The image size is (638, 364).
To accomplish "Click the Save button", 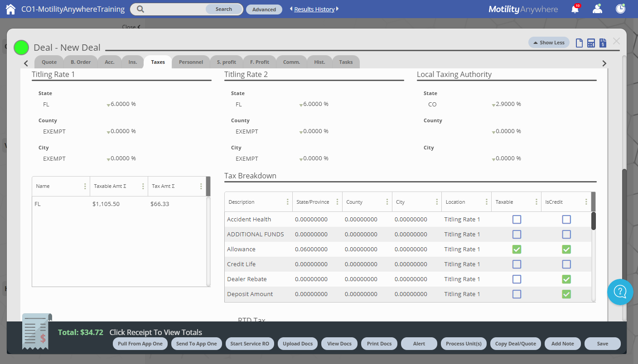I will pos(603,344).
